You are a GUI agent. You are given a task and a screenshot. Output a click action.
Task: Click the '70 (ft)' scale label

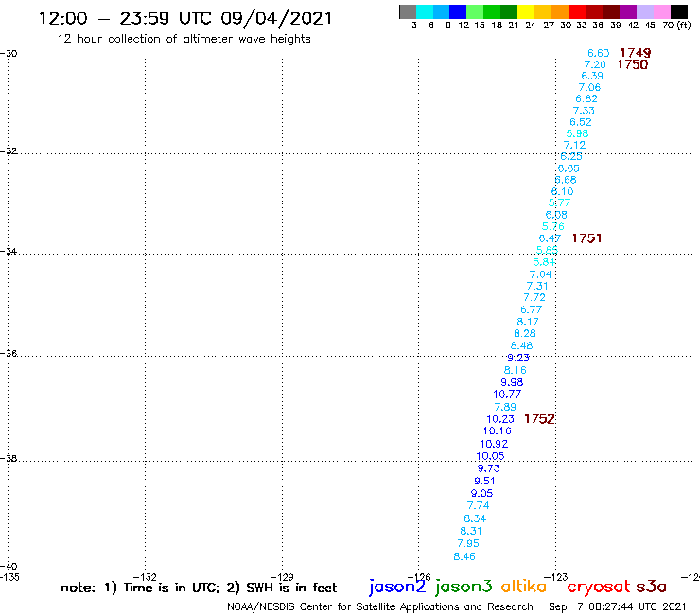[x=676, y=26]
